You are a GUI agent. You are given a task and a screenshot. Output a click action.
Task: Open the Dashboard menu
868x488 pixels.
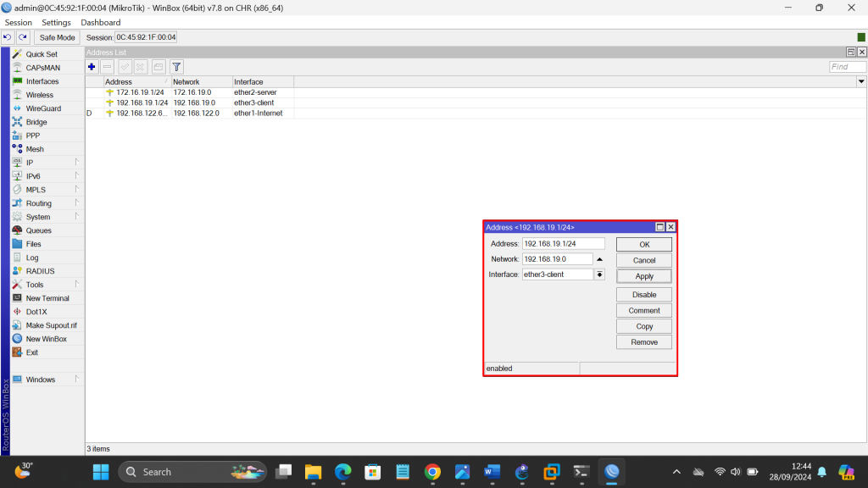(x=101, y=22)
